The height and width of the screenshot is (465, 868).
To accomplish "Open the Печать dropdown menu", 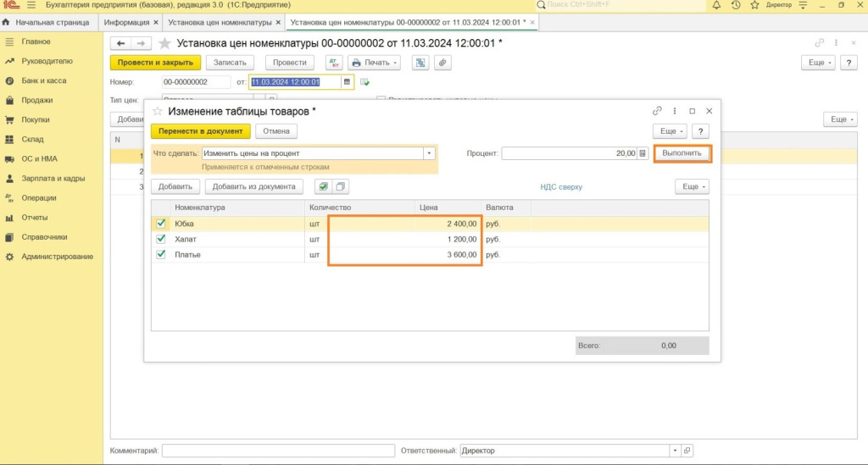I will click(x=374, y=63).
